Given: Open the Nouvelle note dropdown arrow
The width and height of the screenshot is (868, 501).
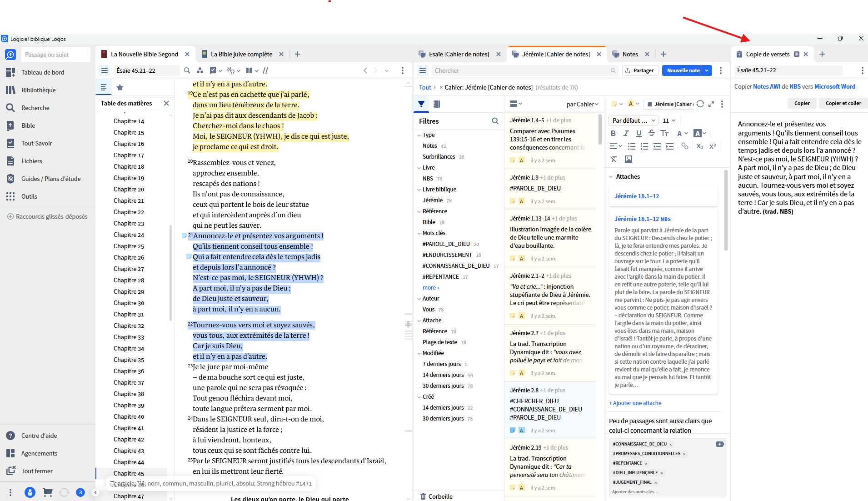Looking at the screenshot, I should [x=707, y=70].
